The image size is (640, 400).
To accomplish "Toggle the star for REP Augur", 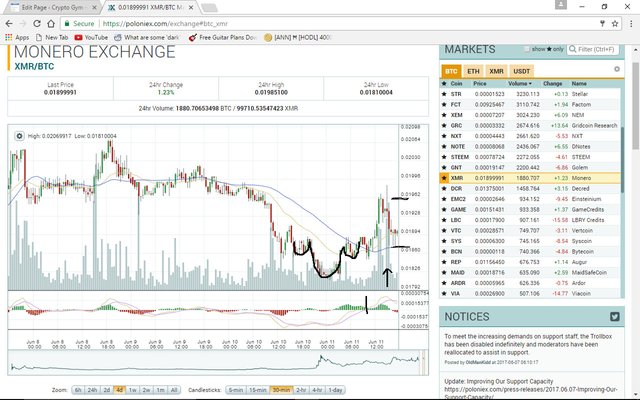I will point(444,262).
